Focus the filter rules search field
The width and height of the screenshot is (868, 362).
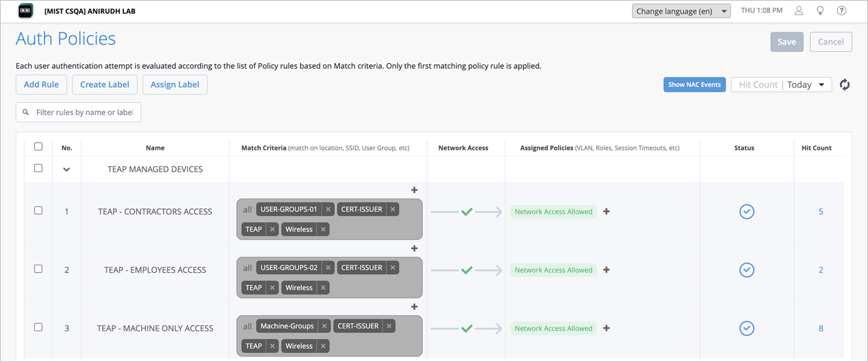click(x=78, y=112)
